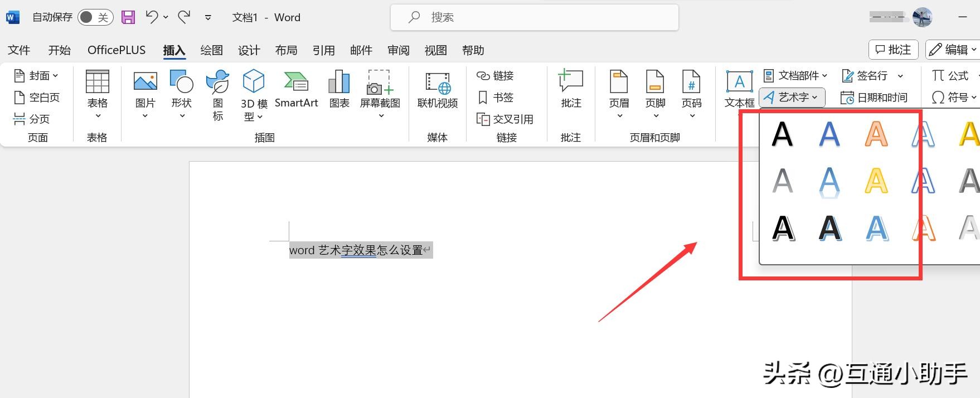Choose the orange-fill WordArt style swatch
Image resolution: width=980 pixels, height=398 pixels.
point(876,134)
